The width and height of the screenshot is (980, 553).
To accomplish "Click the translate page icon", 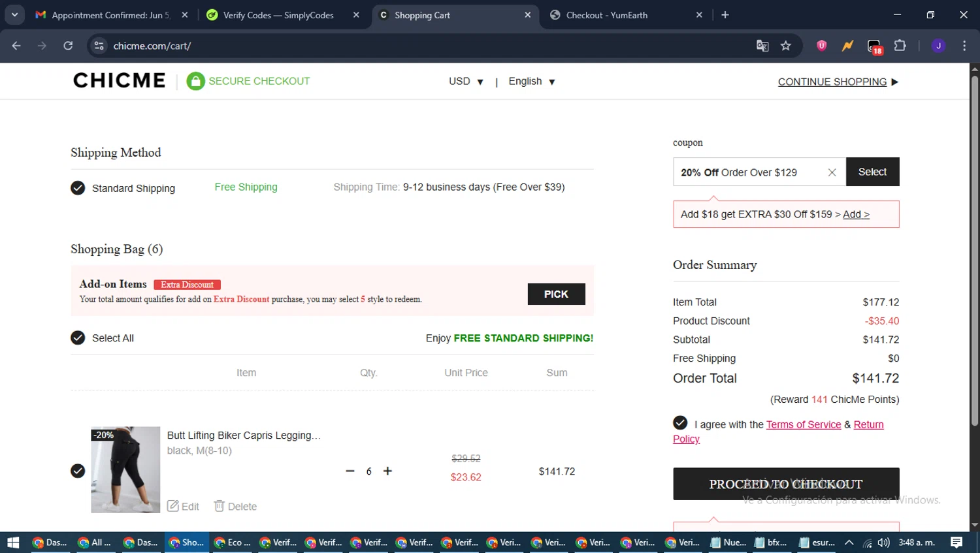I will tap(762, 46).
